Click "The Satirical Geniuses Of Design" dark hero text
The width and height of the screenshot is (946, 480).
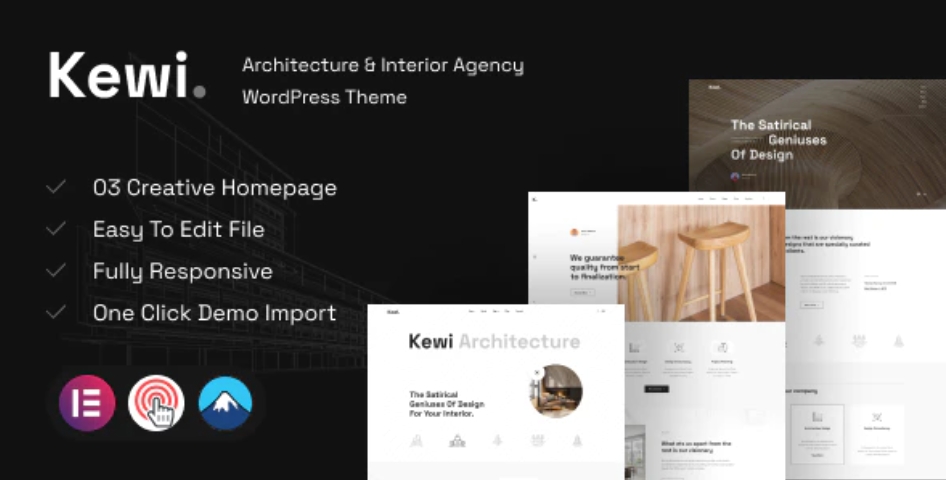pyautogui.click(x=778, y=140)
